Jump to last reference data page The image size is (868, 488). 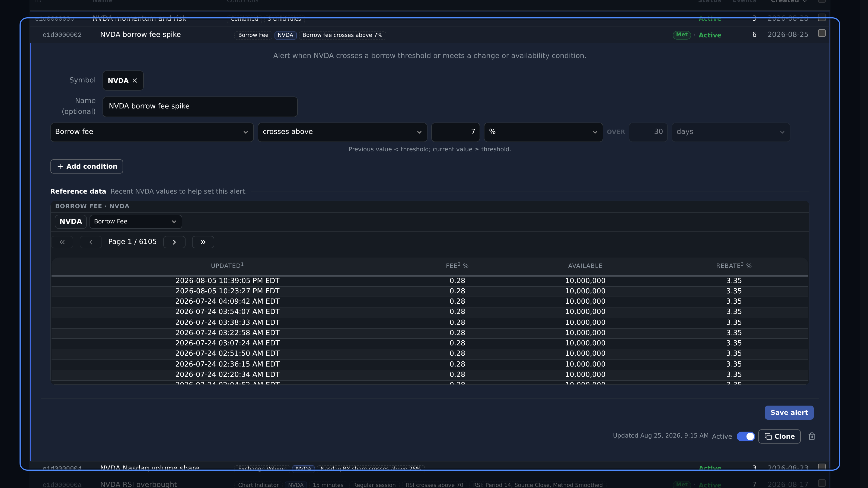tap(203, 242)
